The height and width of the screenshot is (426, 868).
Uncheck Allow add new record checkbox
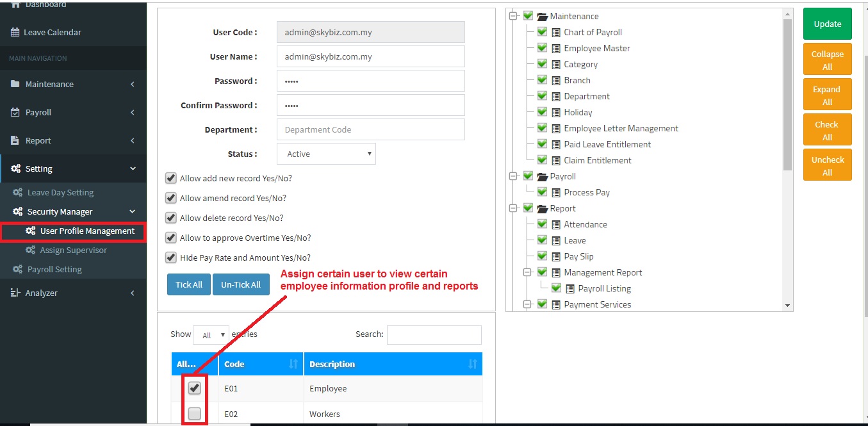click(x=171, y=179)
